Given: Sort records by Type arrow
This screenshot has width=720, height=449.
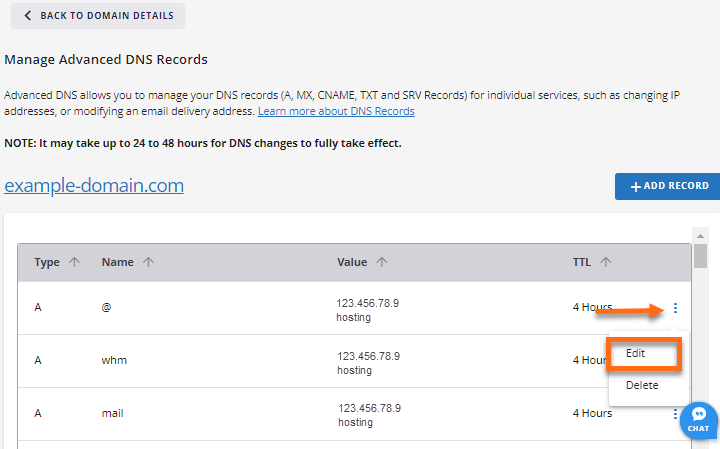Looking at the screenshot, I should tap(74, 263).
